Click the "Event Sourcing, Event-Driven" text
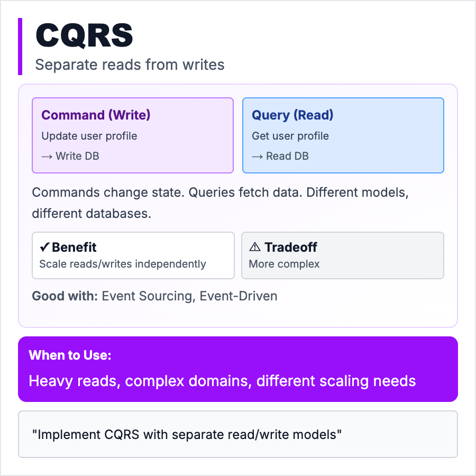 [x=189, y=296]
